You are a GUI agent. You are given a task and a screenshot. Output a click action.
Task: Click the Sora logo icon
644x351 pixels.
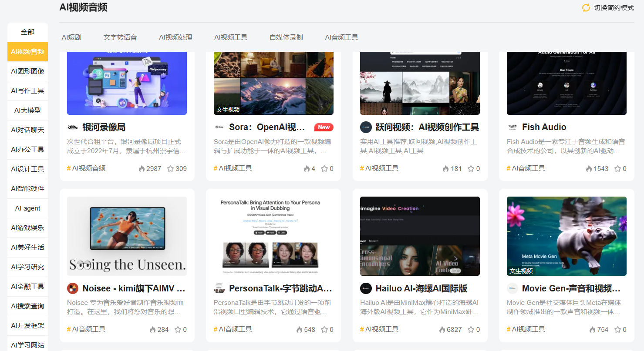[x=219, y=127]
